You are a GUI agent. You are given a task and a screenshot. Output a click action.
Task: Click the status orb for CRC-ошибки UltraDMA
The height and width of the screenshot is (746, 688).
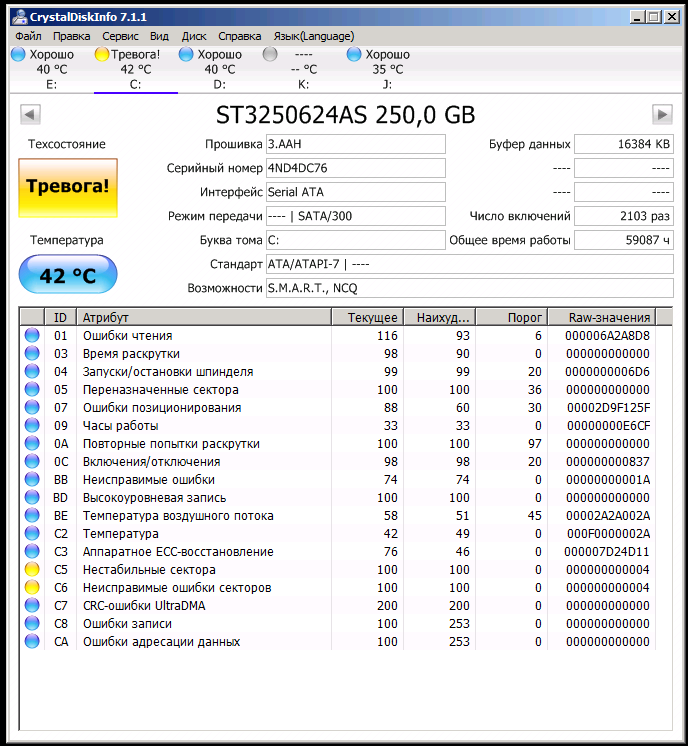(32, 605)
